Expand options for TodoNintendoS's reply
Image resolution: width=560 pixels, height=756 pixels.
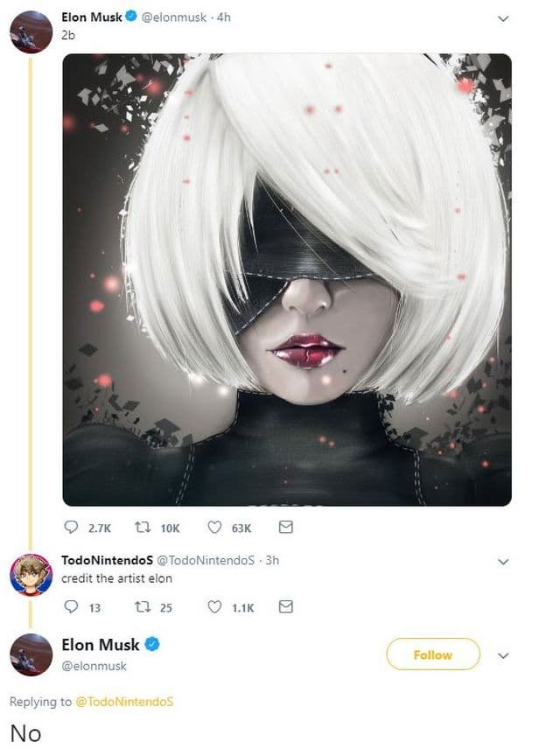coord(503,560)
